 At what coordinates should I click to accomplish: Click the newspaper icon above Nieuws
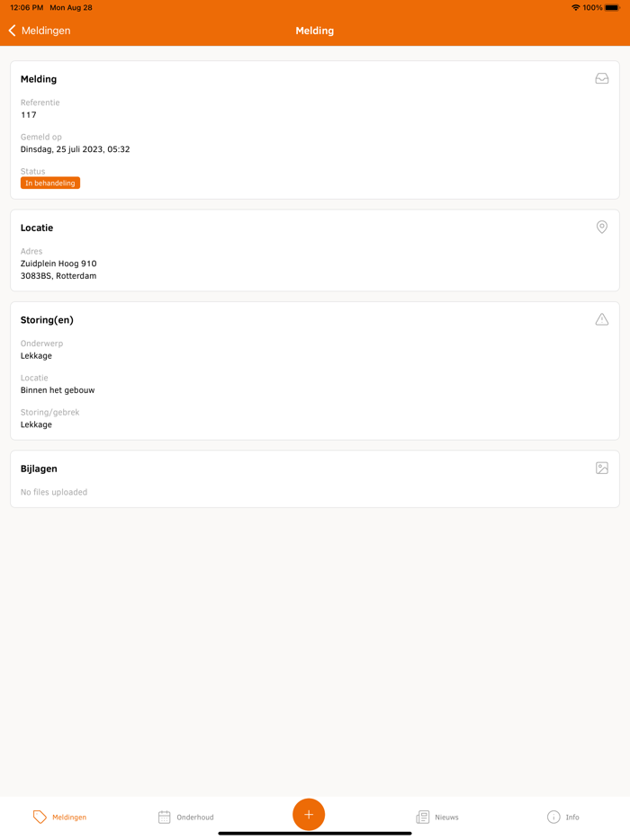point(421,817)
